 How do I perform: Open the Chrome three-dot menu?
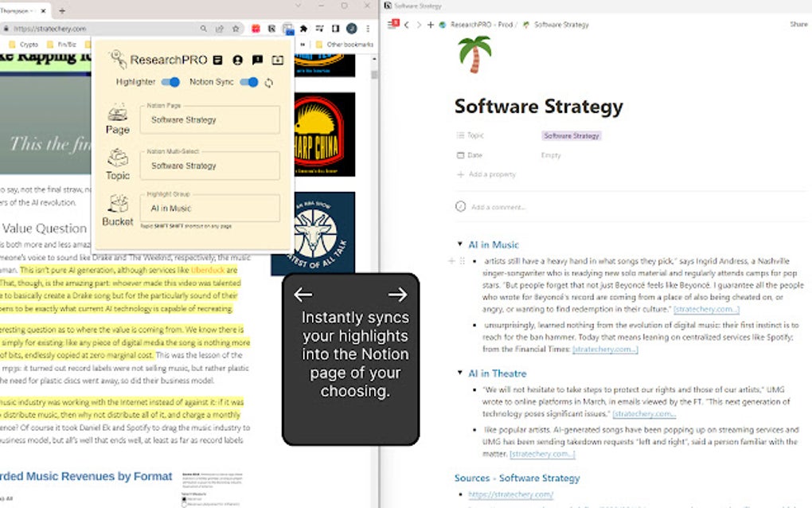click(x=368, y=29)
